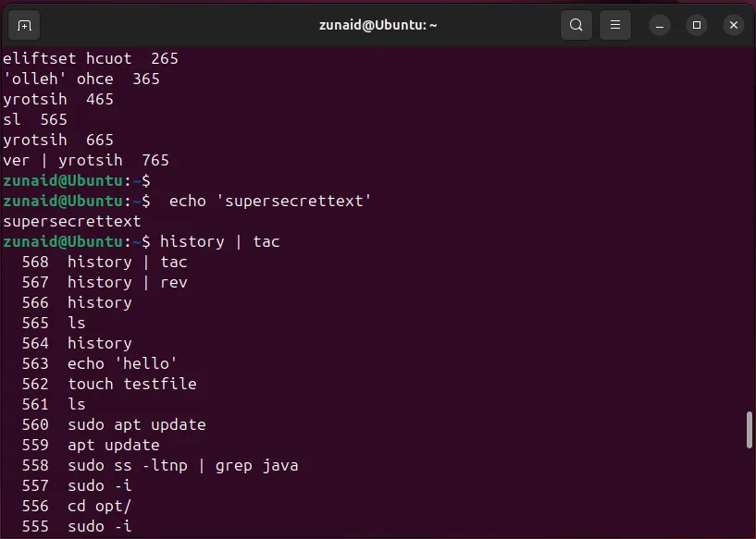Click the 559 apt update line

[113, 445]
